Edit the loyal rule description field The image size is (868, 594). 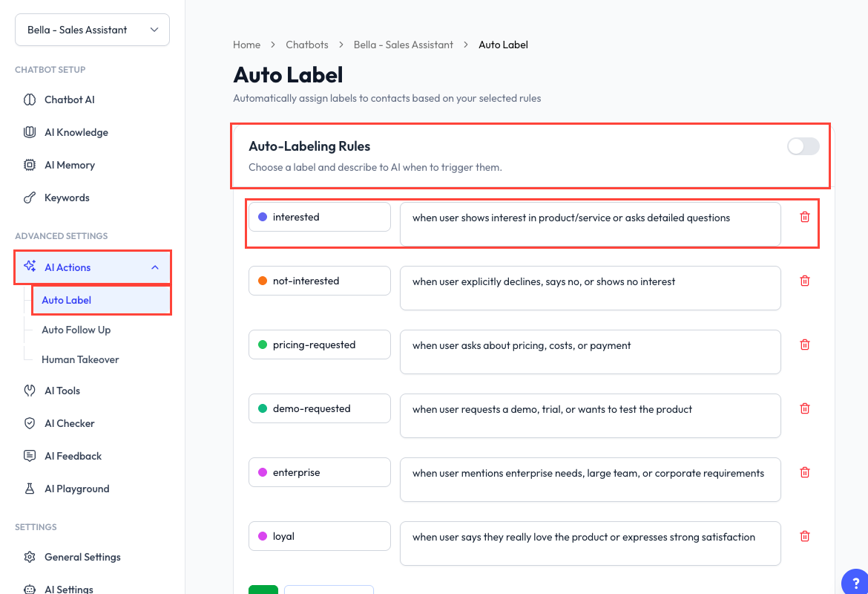(590, 544)
